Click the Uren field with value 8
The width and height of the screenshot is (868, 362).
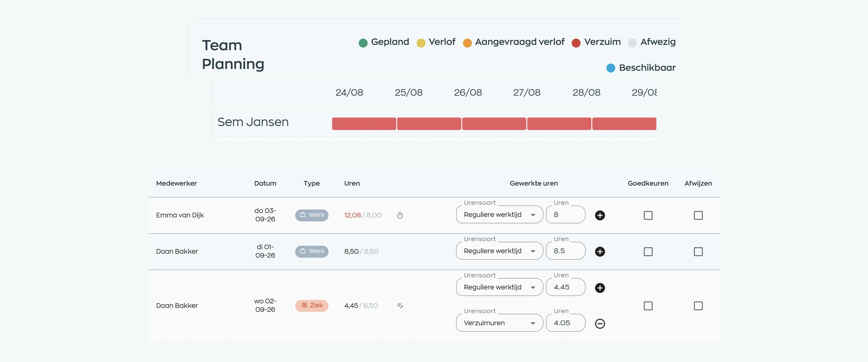[566, 214]
